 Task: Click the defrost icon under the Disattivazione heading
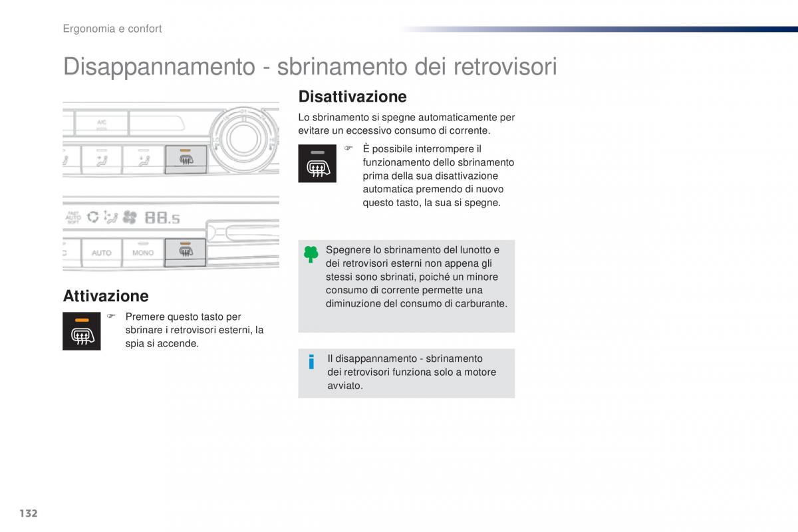click(317, 163)
